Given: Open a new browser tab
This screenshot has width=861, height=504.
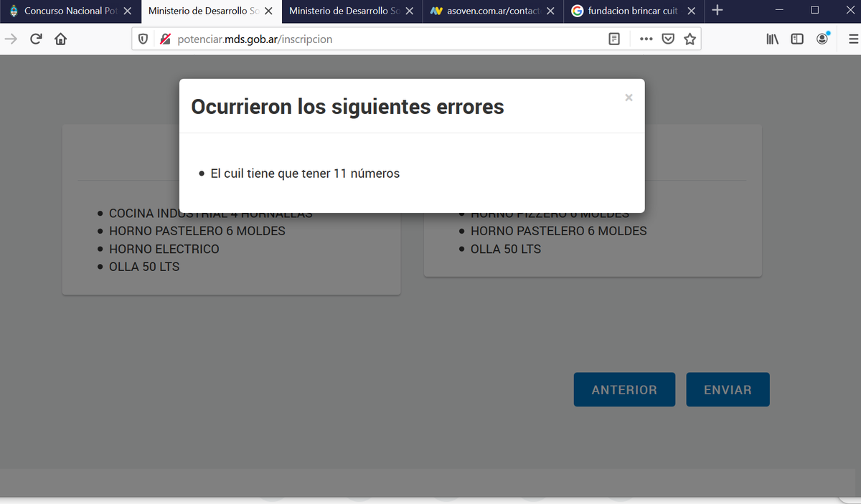Looking at the screenshot, I should coord(717,11).
